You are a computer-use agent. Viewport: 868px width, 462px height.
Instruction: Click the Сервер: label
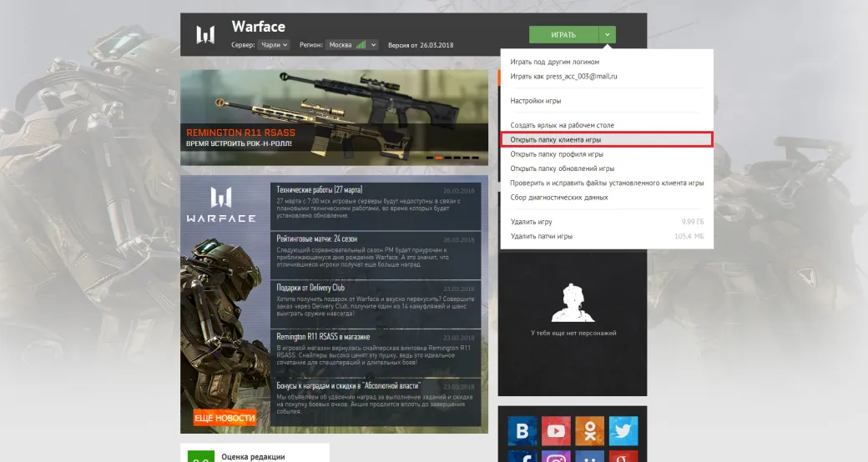pos(243,45)
